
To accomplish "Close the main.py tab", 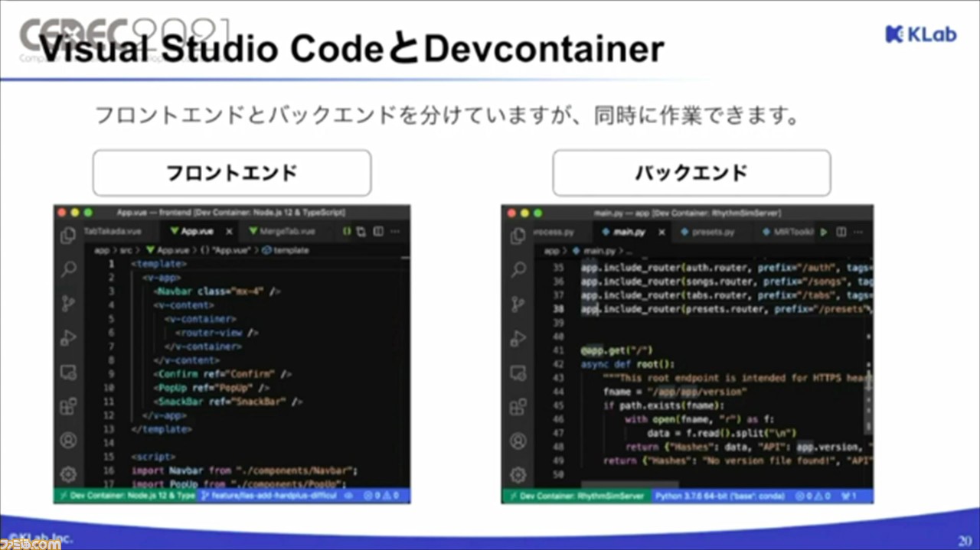I will click(x=661, y=232).
